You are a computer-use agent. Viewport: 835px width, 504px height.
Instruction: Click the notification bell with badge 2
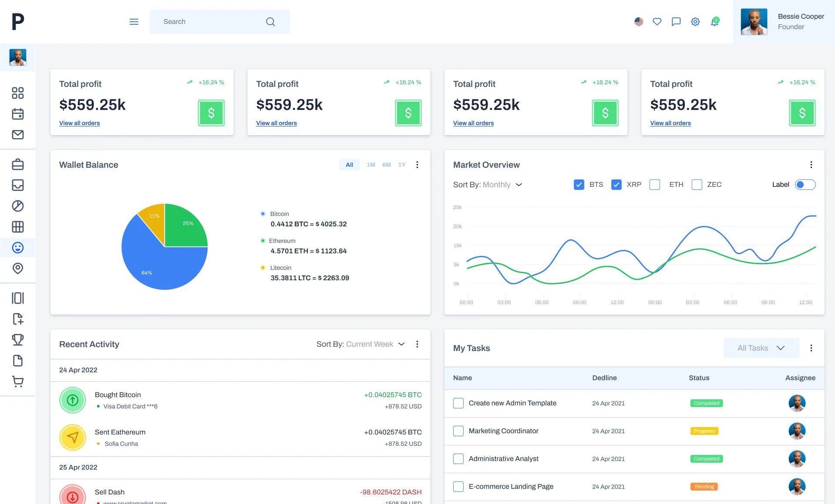(714, 21)
